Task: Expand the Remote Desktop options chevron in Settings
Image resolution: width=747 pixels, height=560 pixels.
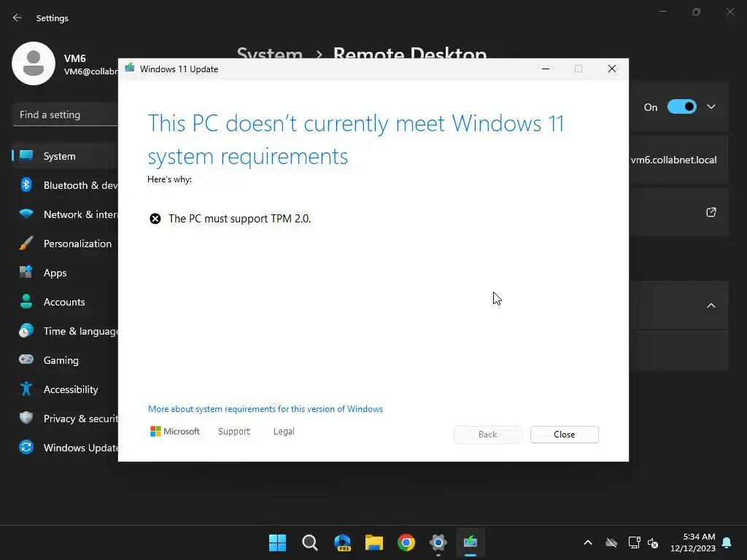Action: point(711,106)
